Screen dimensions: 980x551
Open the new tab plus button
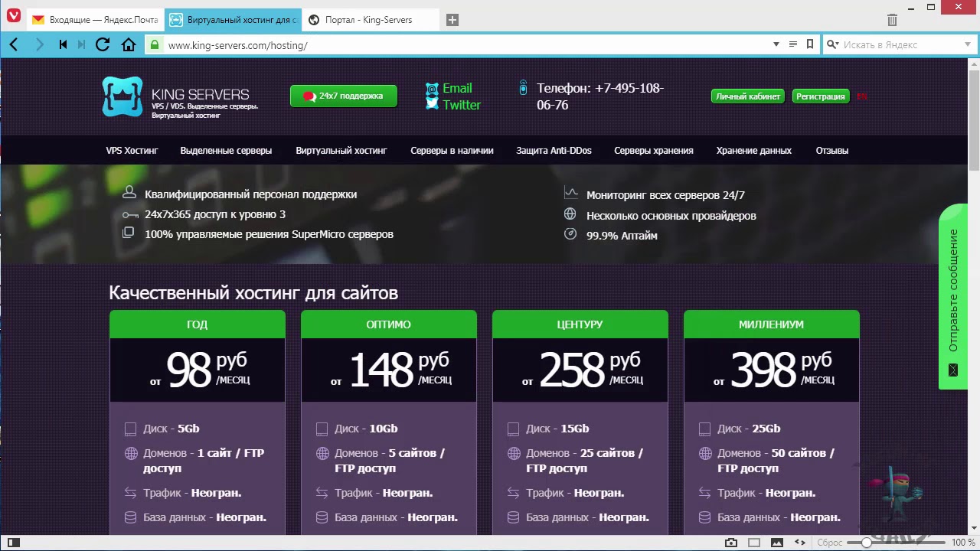(x=452, y=20)
